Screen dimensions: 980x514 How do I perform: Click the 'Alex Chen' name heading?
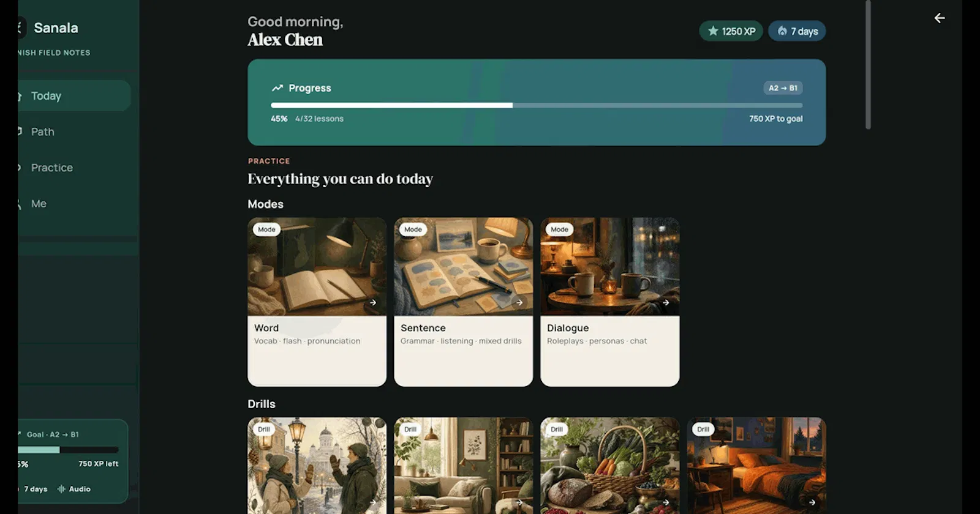(x=285, y=40)
